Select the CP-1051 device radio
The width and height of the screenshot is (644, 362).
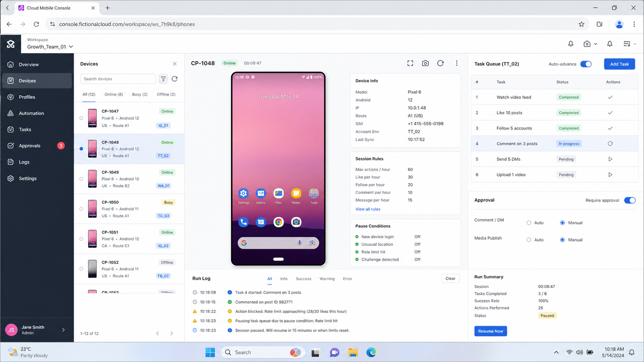tap(81, 239)
